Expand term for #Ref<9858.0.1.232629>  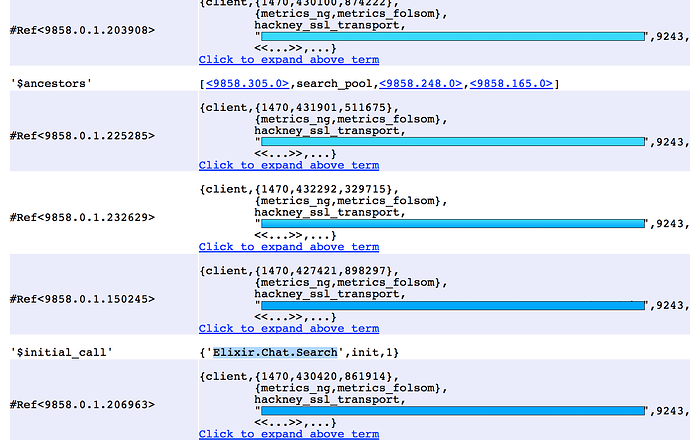289,246
